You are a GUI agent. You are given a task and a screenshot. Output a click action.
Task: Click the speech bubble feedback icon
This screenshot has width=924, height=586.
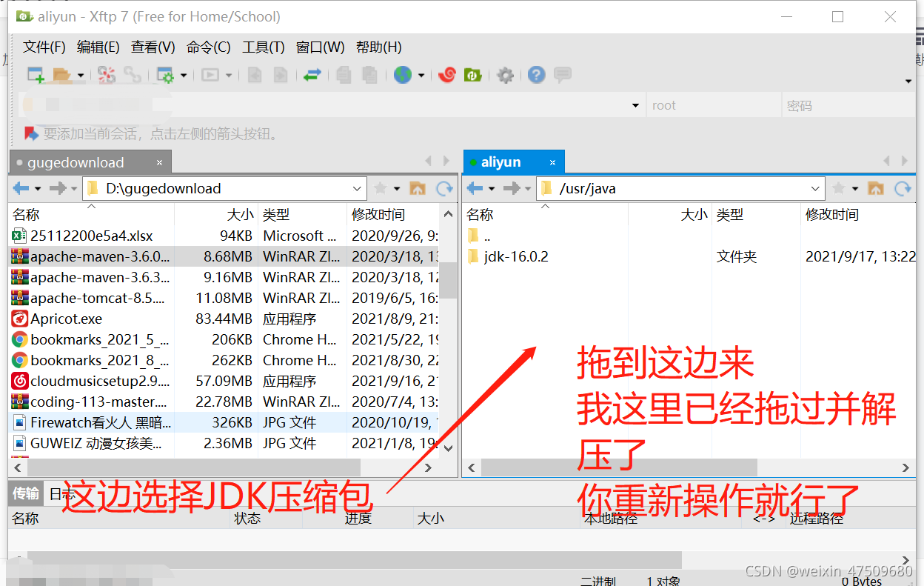[563, 75]
